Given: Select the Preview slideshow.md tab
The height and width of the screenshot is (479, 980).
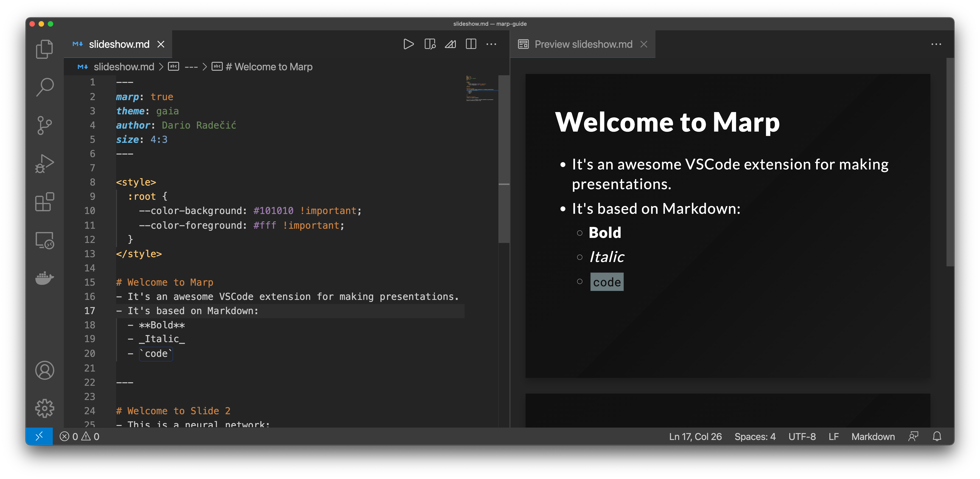Looking at the screenshot, I should [x=583, y=44].
